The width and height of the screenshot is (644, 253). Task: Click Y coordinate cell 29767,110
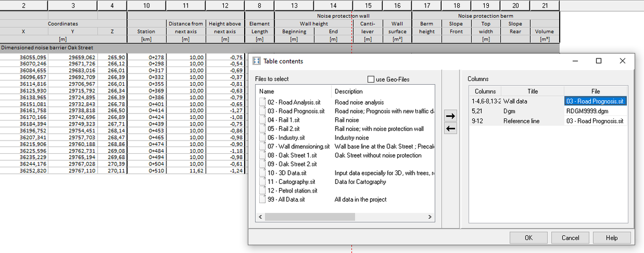[x=72, y=170]
